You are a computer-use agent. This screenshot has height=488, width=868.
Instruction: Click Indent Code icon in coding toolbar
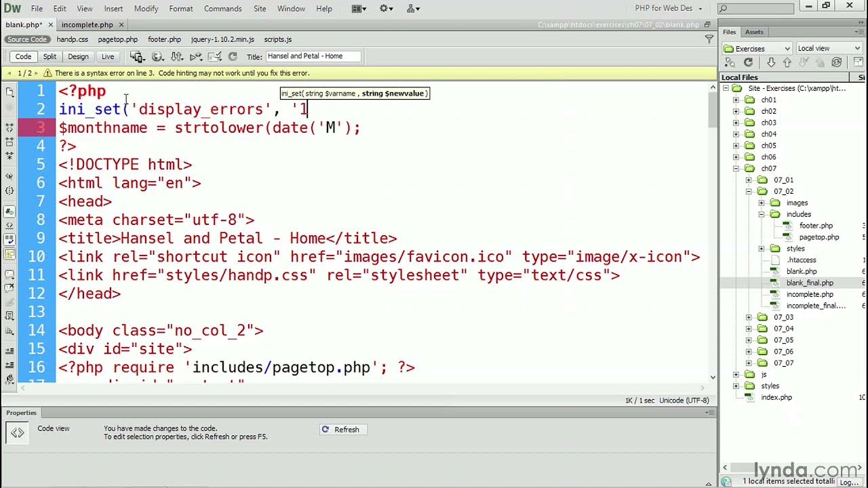click(9, 351)
